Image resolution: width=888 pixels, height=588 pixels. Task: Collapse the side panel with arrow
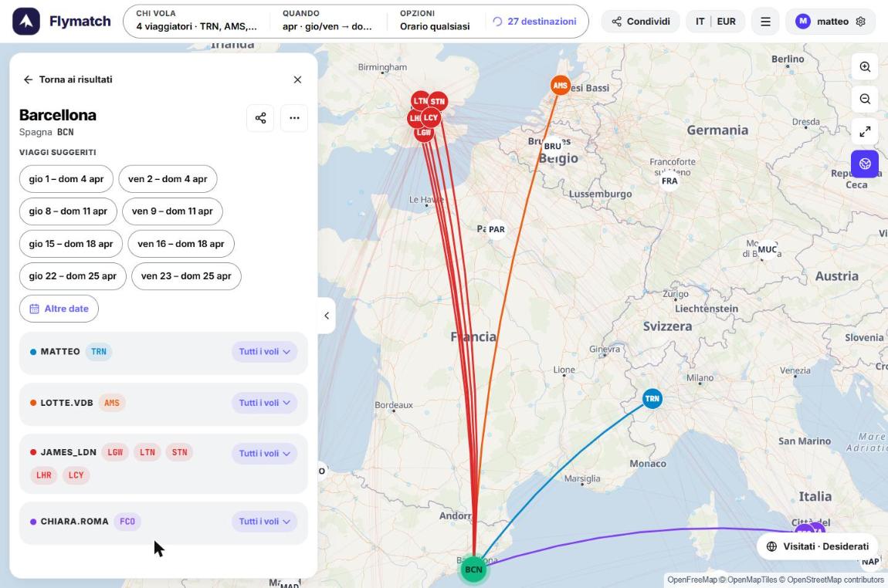coord(327,316)
